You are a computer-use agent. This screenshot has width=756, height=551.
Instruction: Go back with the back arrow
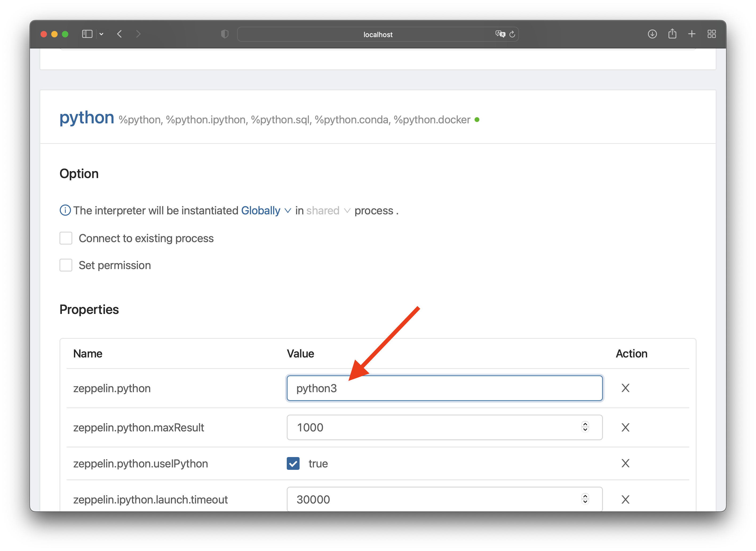coord(120,34)
